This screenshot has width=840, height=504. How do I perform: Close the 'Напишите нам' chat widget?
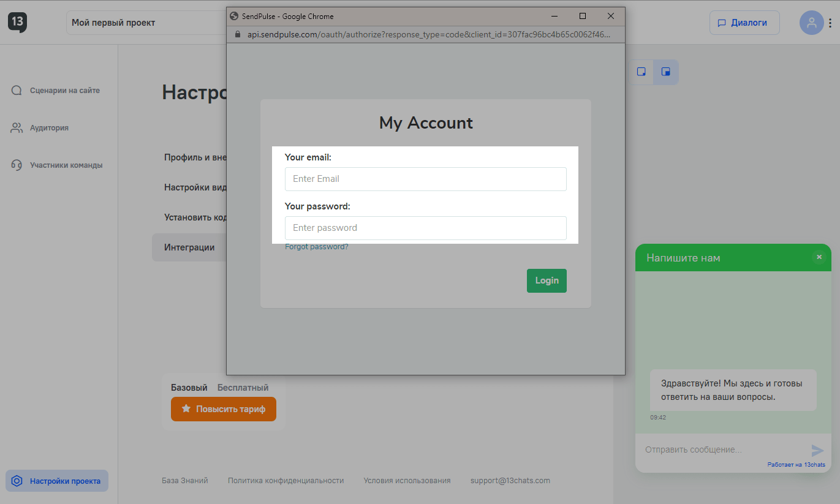click(819, 257)
